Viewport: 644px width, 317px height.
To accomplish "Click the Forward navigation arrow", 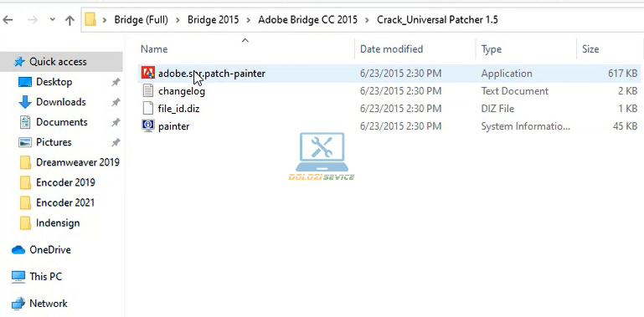I will [x=33, y=20].
